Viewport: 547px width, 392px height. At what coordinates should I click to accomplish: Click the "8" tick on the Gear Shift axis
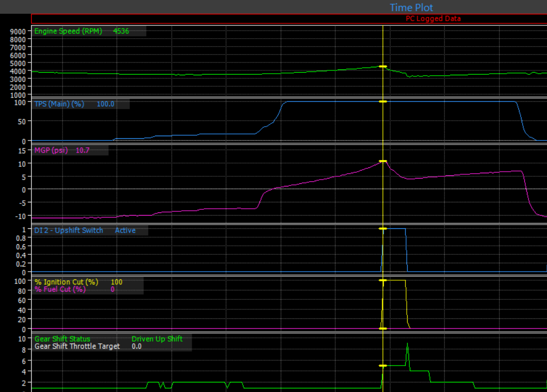click(24, 350)
